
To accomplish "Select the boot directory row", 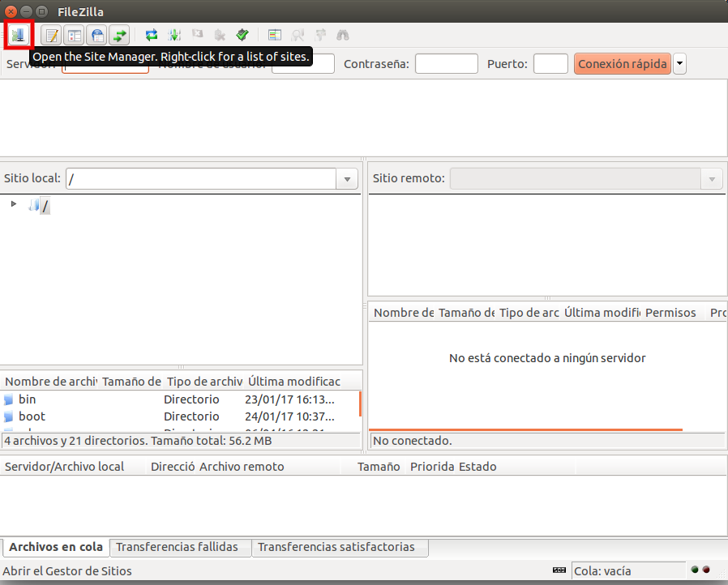I will click(180, 416).
